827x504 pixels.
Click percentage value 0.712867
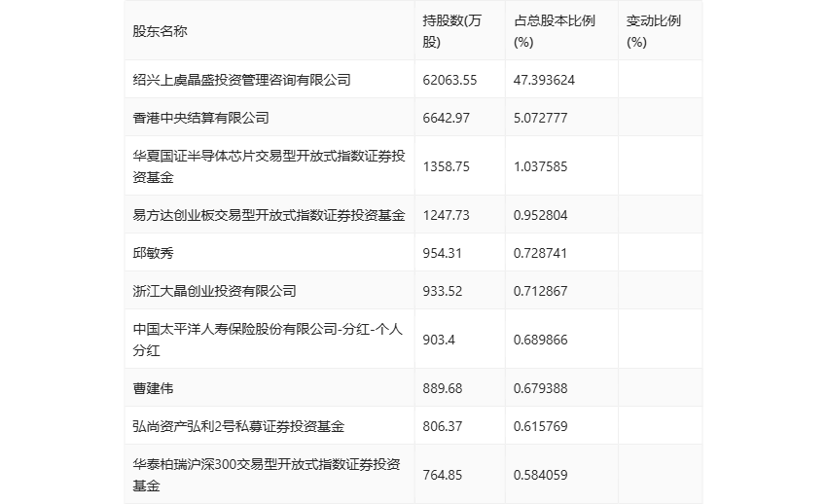(x=541, y=291)
